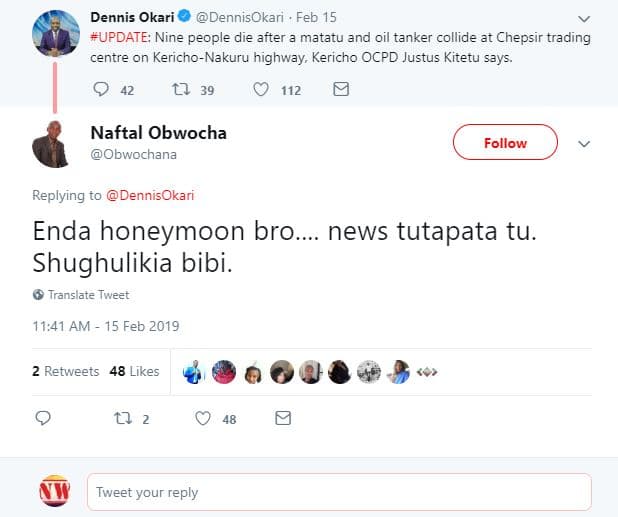View the 2 Retweets list
The height and width of the screenshot is (517, 618).
tap(65, 371)
